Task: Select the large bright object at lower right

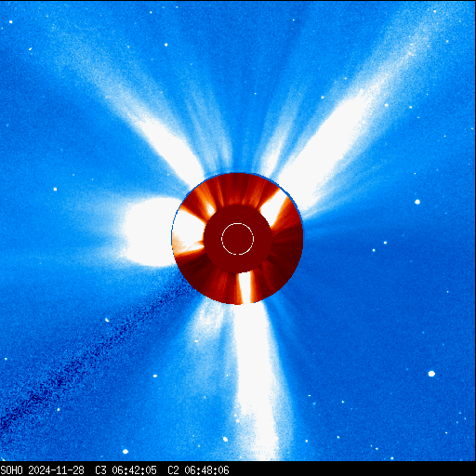Action: pos(431,374)
